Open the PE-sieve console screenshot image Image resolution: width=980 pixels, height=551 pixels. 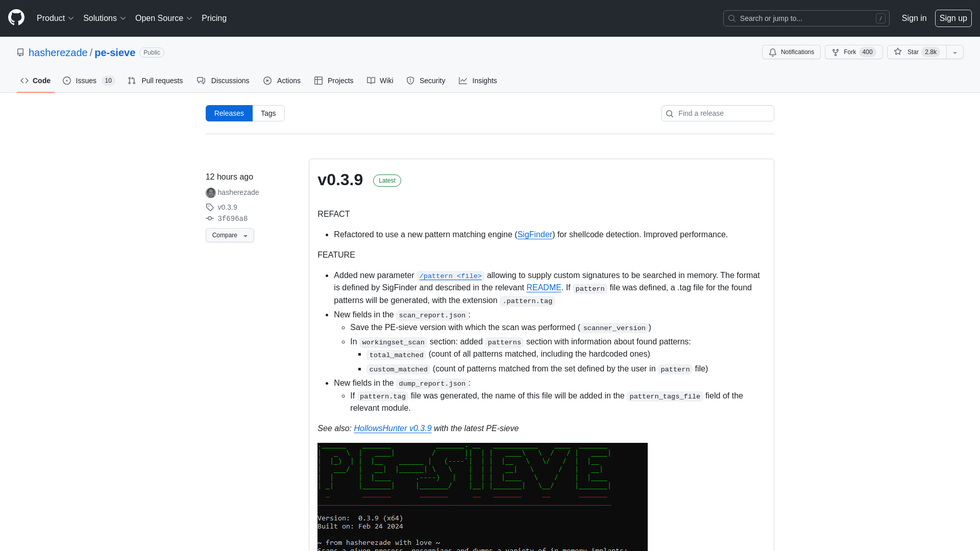click(482, 497)
